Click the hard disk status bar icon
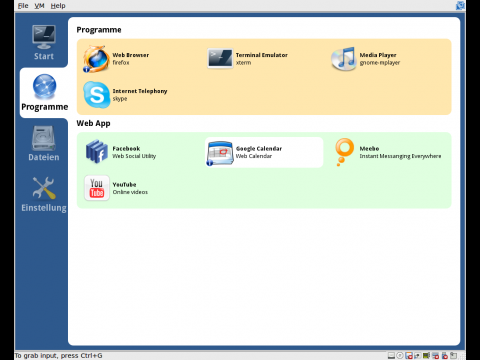The width and height of the screenshot is (480, 360). [391, 356]
